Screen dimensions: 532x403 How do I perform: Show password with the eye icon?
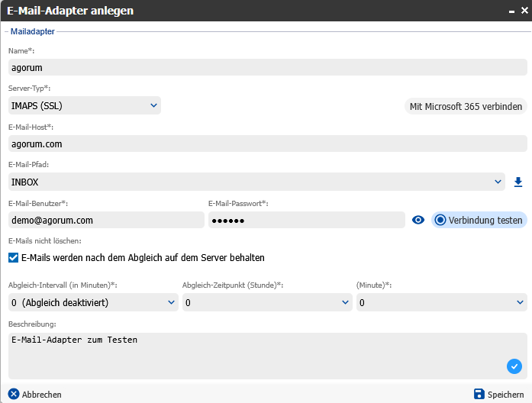coord(418,220)
